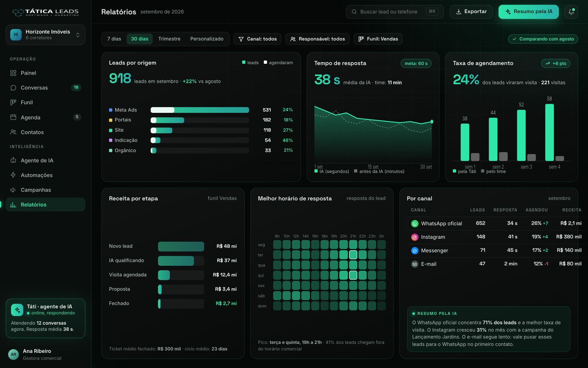Click the Exportar button
The height and width of the screenshot is (368, 588).
(x=471, y=12)
